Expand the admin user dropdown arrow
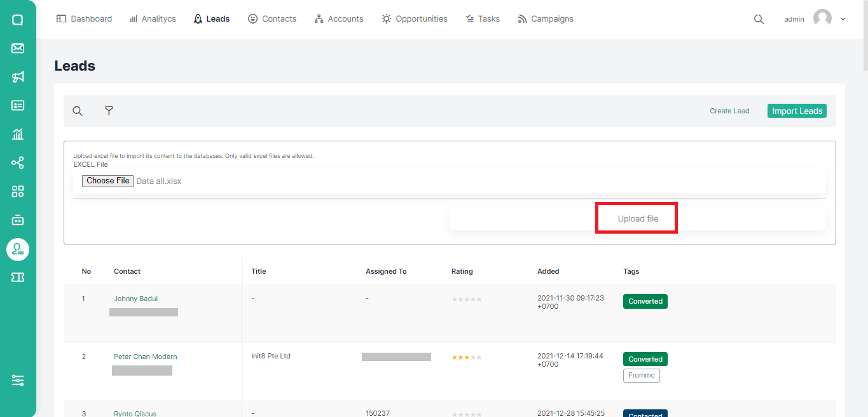This screenshot has height=417, width=868. pyautogui.click(x=843, y=19)
